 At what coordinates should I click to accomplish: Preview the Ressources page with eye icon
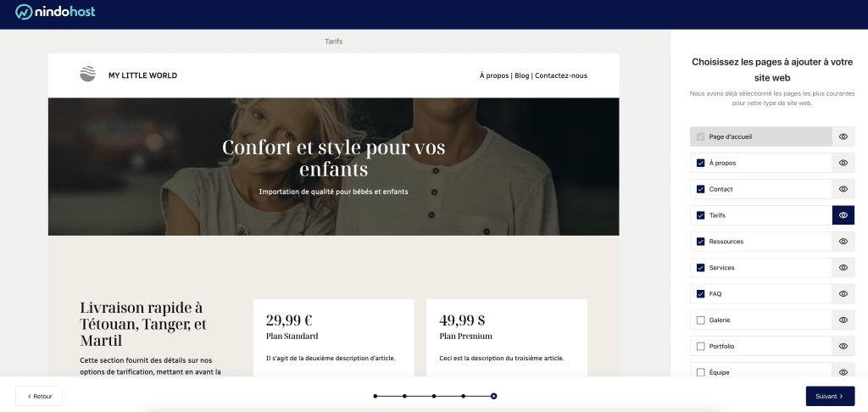pos(843,242)
